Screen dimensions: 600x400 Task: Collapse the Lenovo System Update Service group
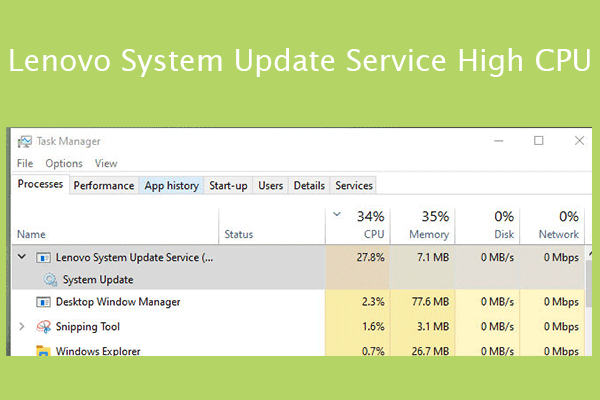tap(22, 257)
